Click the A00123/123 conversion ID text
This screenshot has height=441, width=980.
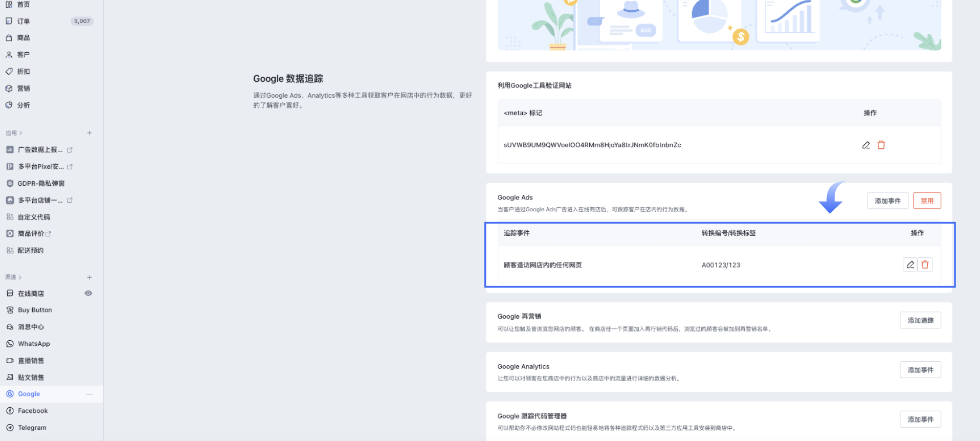(x=721, y=265)
